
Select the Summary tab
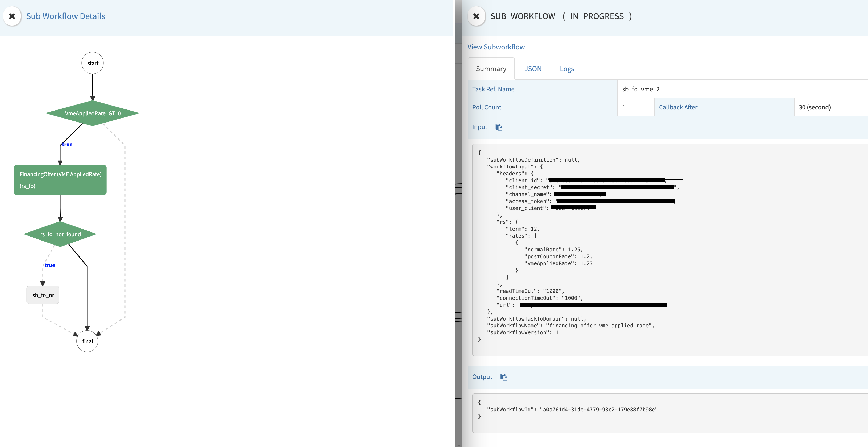click(x=491, y=68)
